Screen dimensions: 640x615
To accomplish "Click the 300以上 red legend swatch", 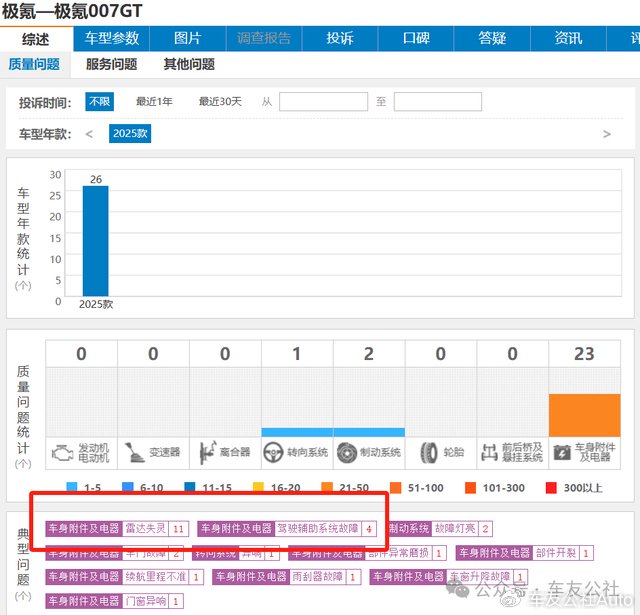I will point(551,488).
